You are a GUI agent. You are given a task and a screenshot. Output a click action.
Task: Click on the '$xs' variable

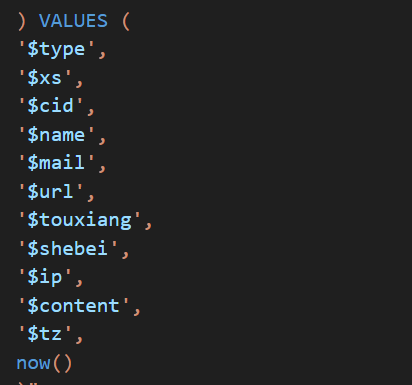pyautogui.click(x=44, y=79)
